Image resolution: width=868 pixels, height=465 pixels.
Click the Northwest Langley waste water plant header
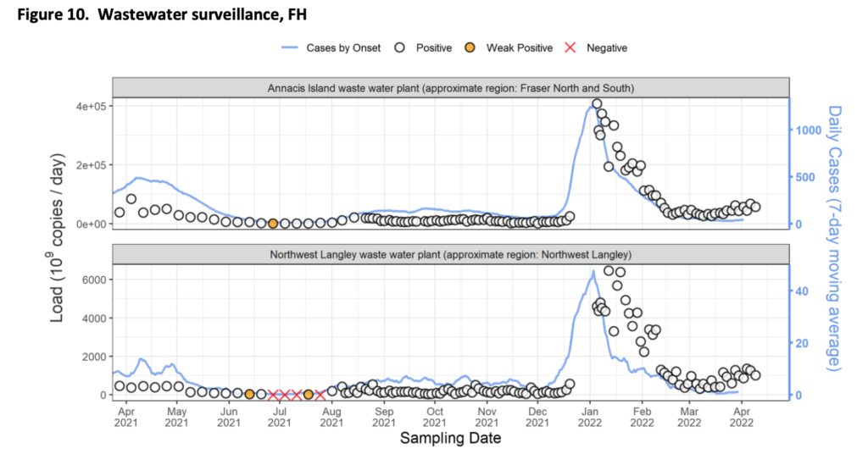pos(451,253)
